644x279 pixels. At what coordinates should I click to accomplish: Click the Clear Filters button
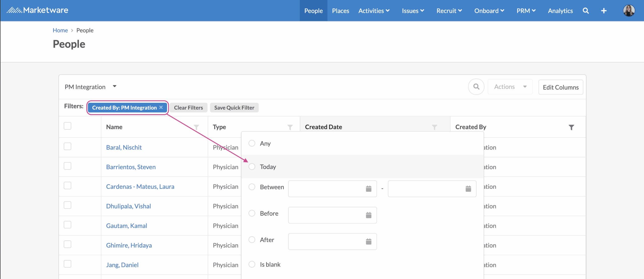(188, 108)
